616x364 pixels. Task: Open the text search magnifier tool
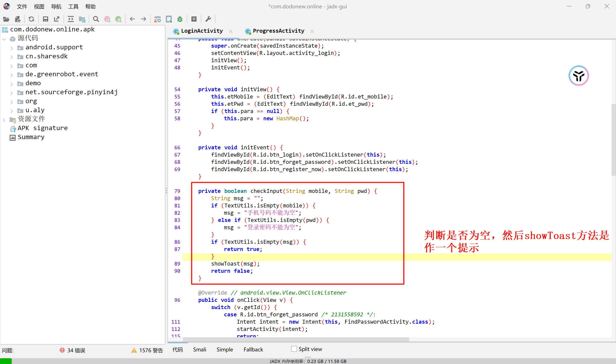click(96, 19)
